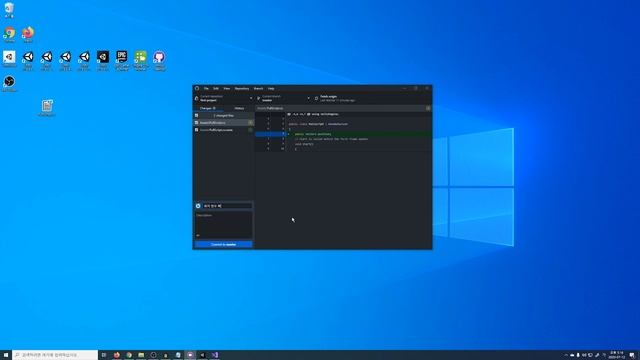Open the Epic Games Launcher shortcut
The height and width of the screenshot is (360, 640).
[x=122, y=60]
